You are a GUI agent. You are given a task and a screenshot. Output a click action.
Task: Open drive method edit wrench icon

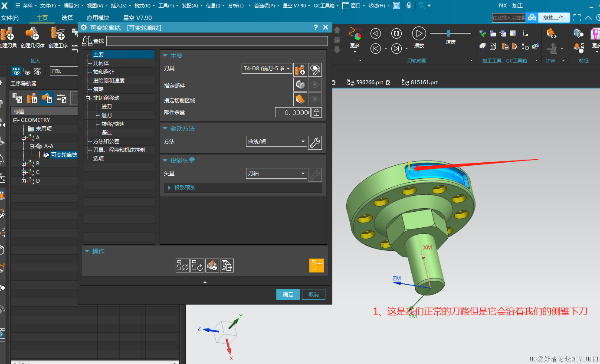point(315,142)
